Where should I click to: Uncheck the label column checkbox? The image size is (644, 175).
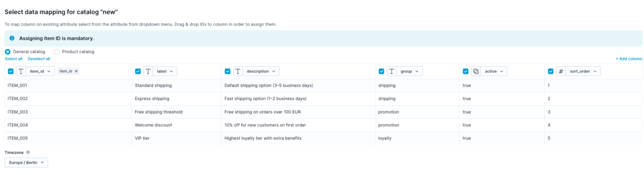(x=138, y=71)
